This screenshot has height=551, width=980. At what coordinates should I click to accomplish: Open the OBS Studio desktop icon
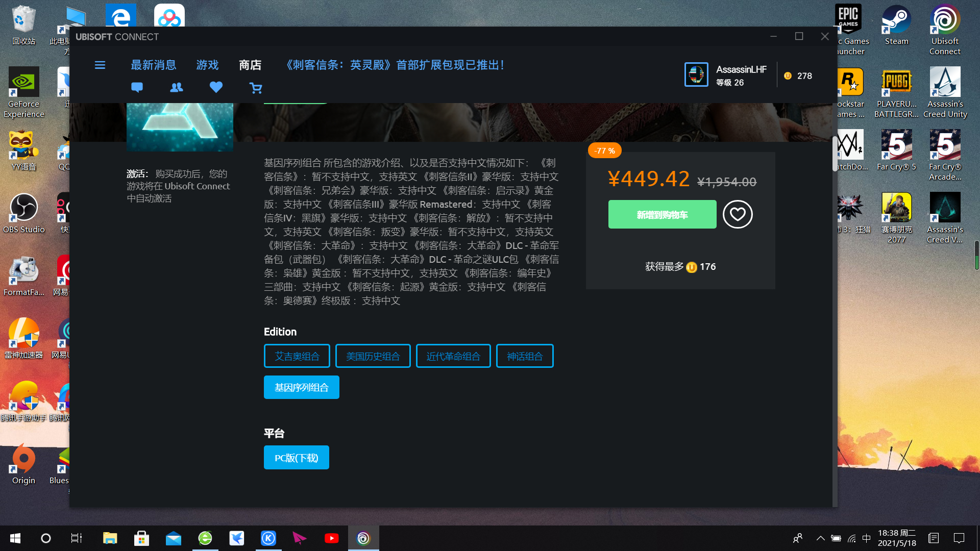[23, 213]
